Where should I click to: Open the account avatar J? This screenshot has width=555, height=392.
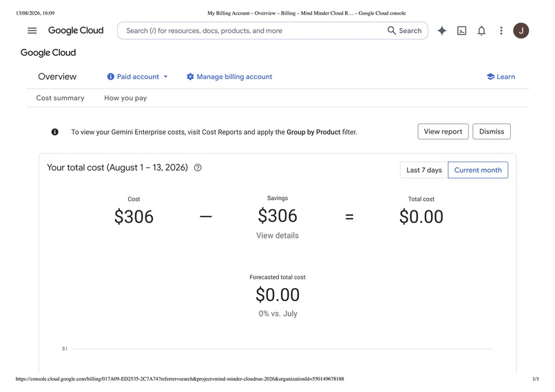521,31
